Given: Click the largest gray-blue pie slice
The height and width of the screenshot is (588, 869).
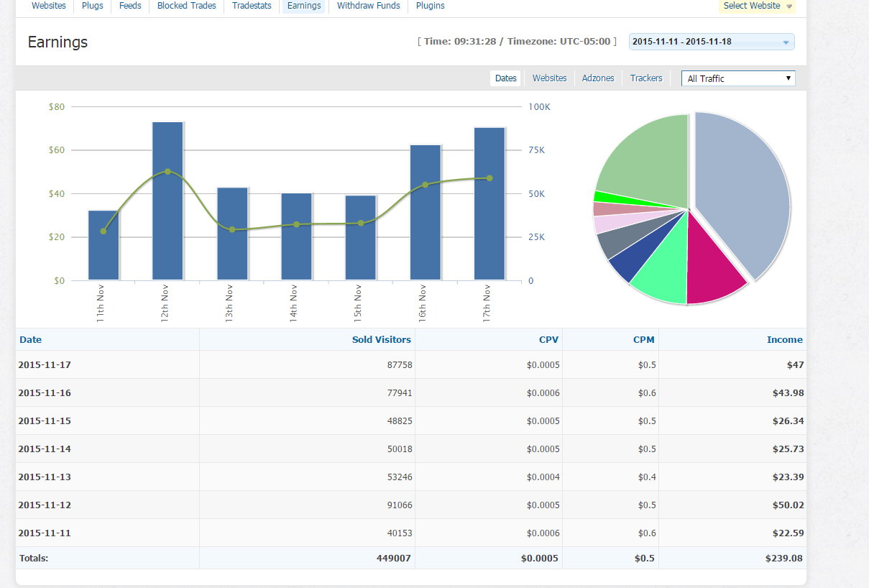Looking at the screenshot, I should pos(744,190).
